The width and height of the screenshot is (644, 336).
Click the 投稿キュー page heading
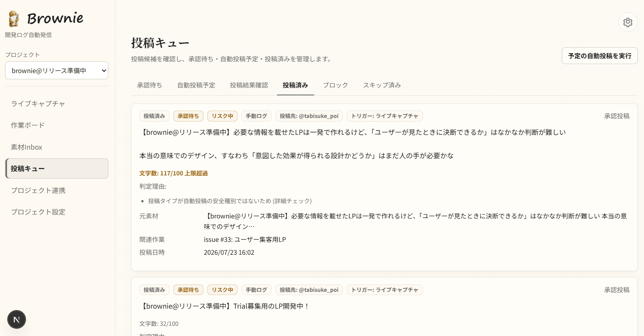(x=160, y=43)
